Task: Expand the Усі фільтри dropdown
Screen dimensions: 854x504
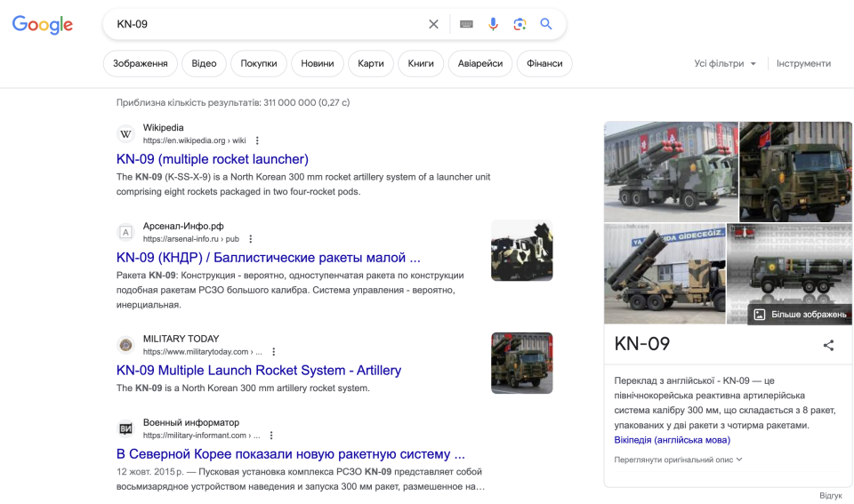Action: click(725, 63)
